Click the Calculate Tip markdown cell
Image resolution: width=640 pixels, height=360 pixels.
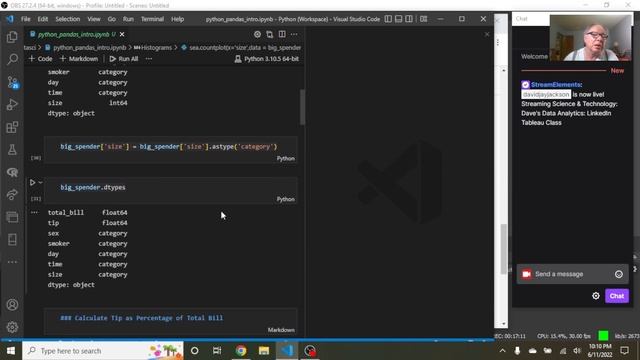(171, 322)
